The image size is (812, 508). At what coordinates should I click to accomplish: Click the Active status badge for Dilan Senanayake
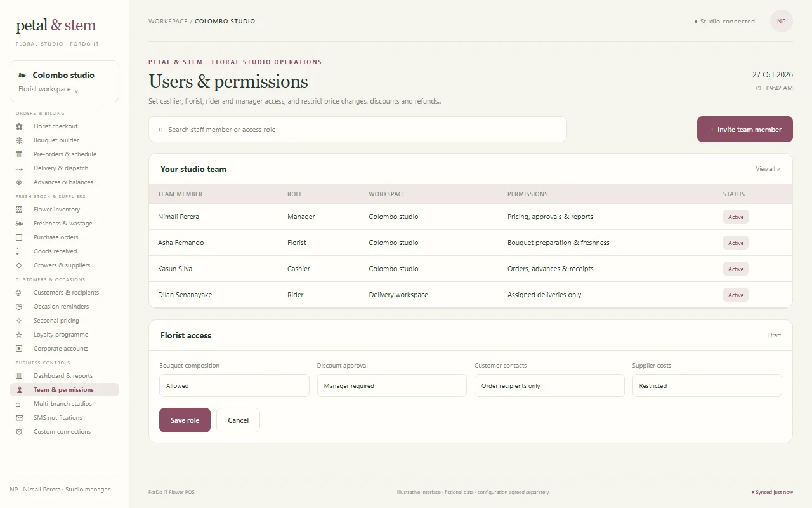(x=736, y=295)
